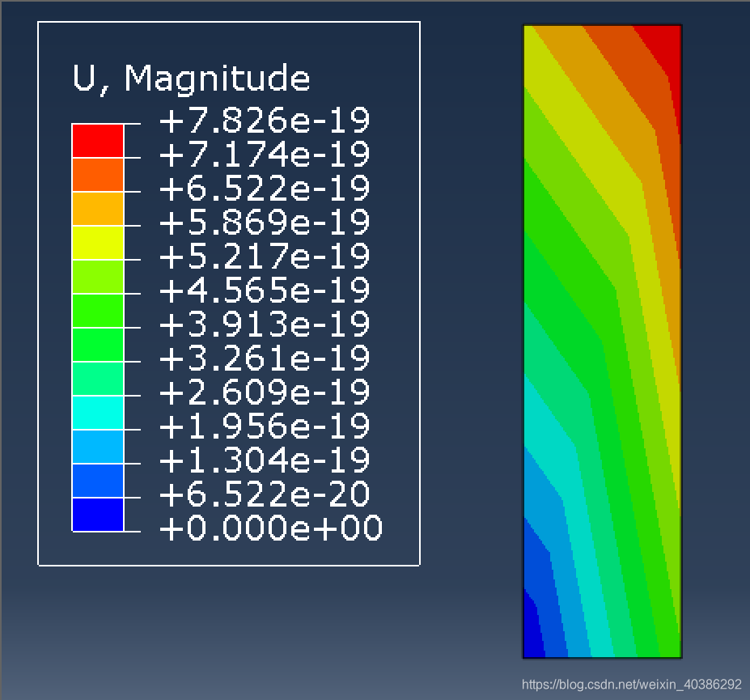Open the blog.csdn.net watermark link
This screenshot has height=700, width=750.
pos(631,685)
